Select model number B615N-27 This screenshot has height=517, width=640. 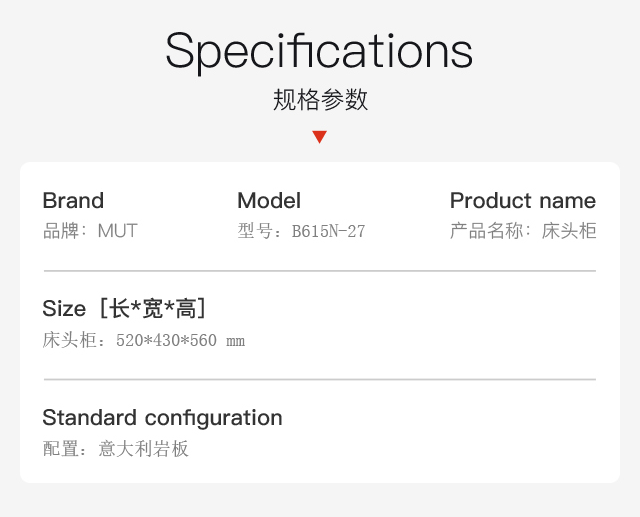[329, 231]
